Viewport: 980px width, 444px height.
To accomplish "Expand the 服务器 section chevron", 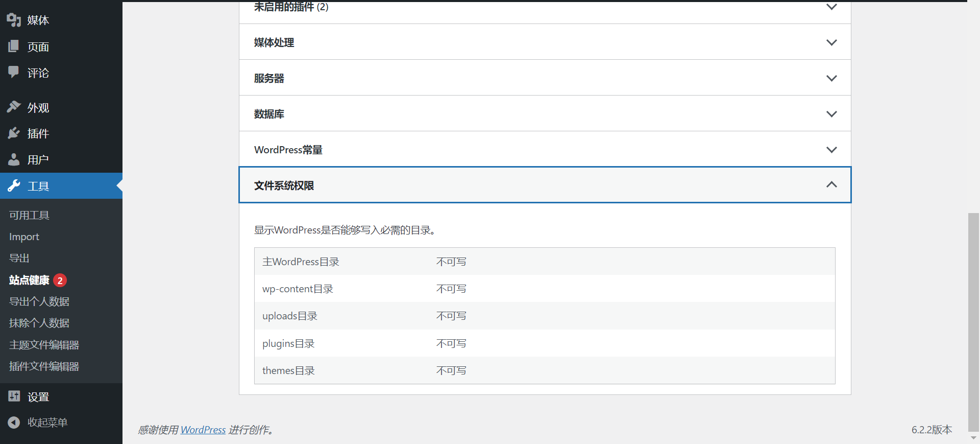I will click(x=831, y=78).
